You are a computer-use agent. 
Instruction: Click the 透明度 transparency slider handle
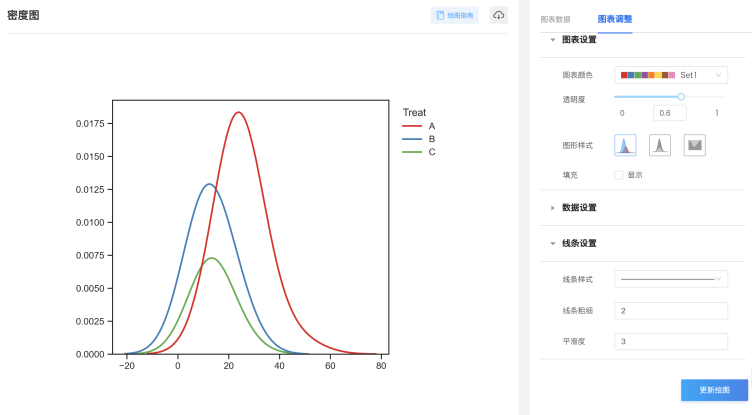coord(681,97)
